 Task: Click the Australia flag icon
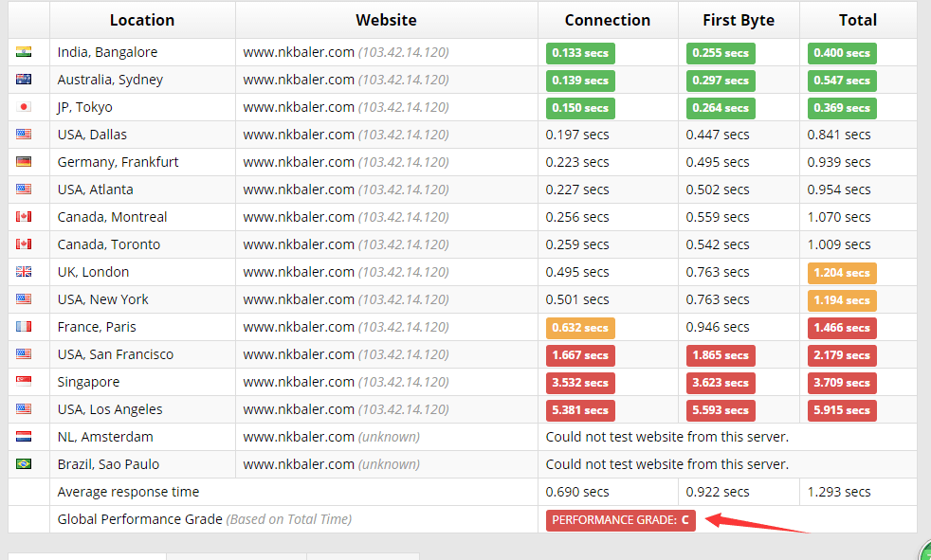(x=24, y=79)
